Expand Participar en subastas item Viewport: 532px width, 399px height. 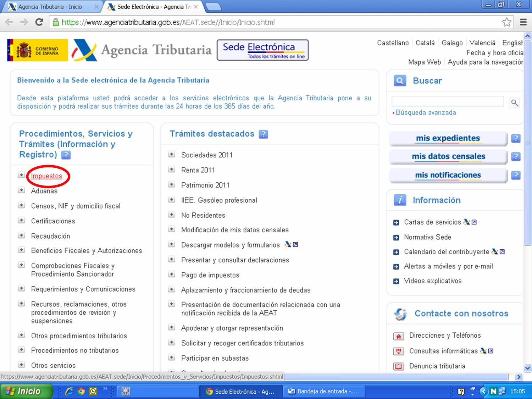(172, 358)
